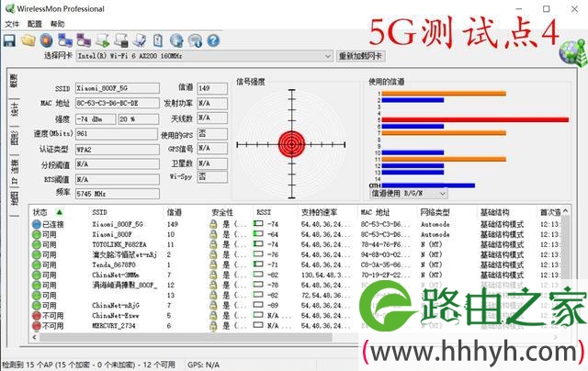Click the document with green play arrow icon
This screenshot has width=588, height=371.
pyautogui.click(x=102, y=40)
